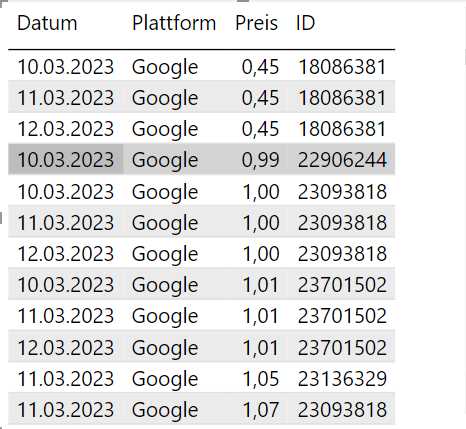Select date cell in the 1,07 price row
Screen dimensions: 466x429
click(x=65, y=410)
